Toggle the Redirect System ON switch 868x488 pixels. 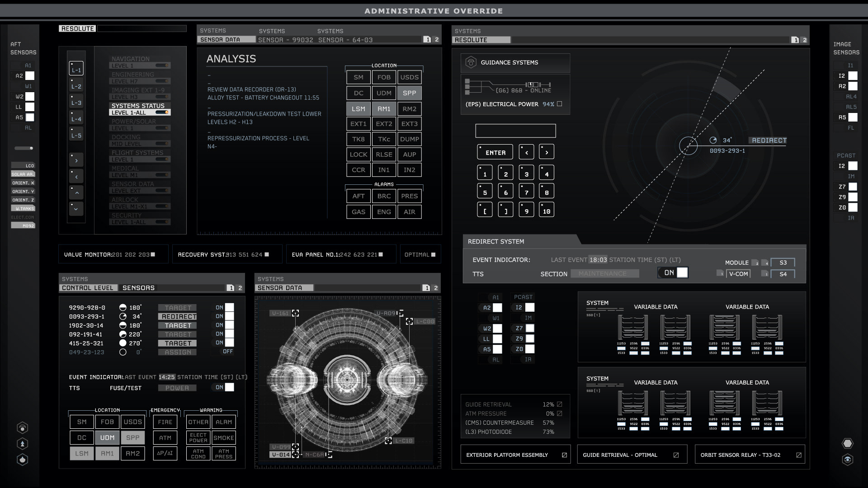click(673, 272)
